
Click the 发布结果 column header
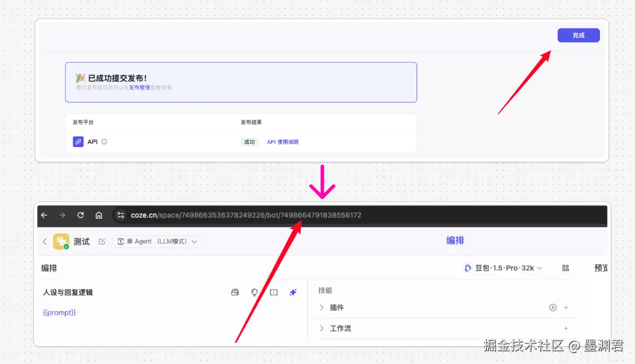(251, 122)
